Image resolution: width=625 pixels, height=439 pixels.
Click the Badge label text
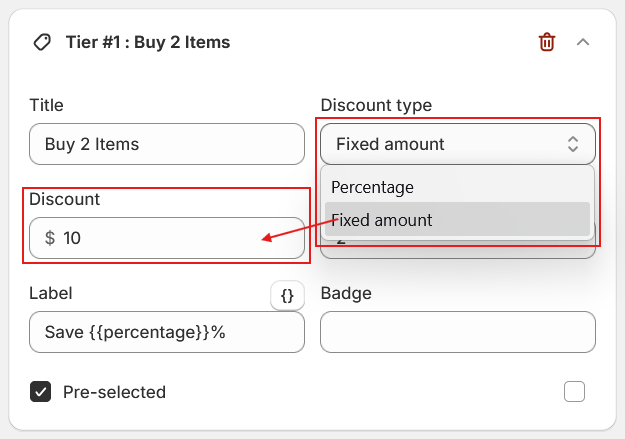pyautogui.click(x=346, y=293)
